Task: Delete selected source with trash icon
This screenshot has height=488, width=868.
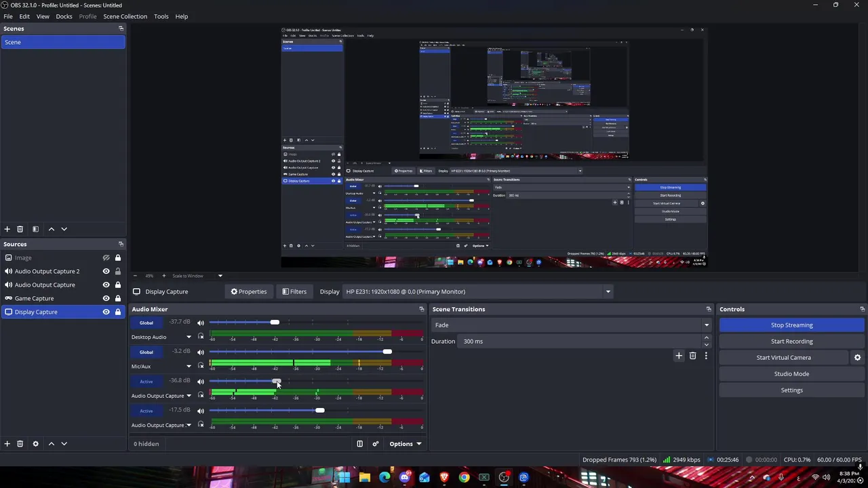Action: (20, 444)
